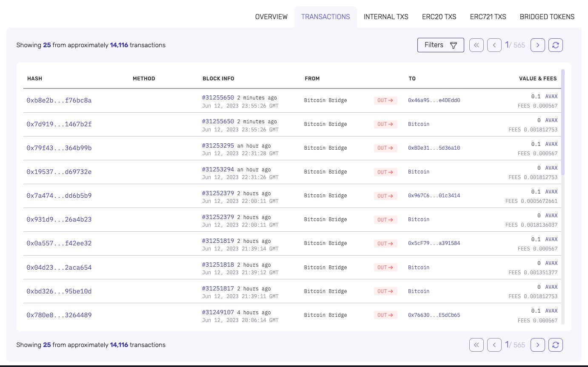Viewport: 588px width, 367px height.
Task: Click top previous page arrow
Action: 494,45
